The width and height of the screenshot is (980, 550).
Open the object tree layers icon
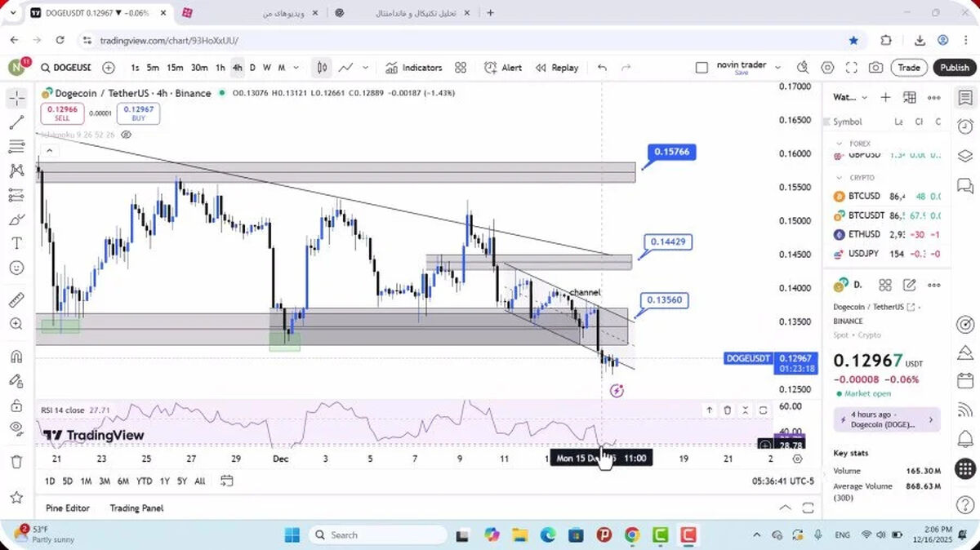tap(965, 156)
